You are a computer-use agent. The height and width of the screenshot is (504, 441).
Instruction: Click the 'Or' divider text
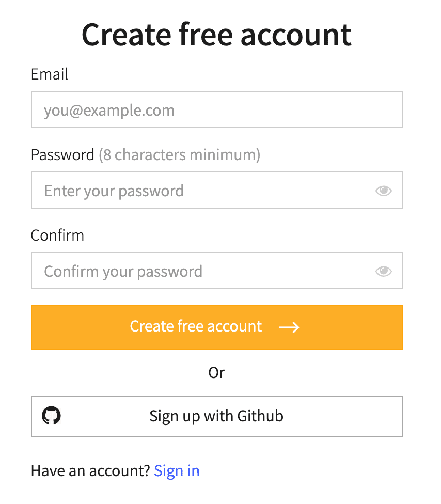[217, 373]
